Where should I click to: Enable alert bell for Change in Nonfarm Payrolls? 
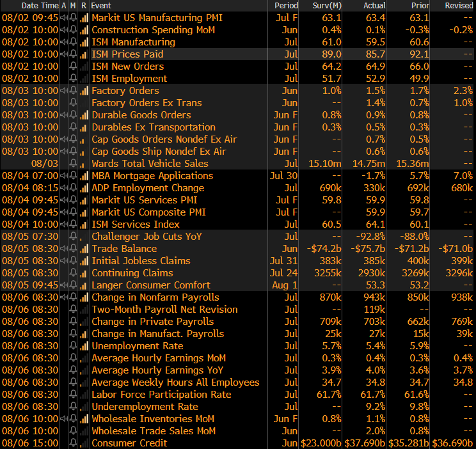[x=74, y=297]
